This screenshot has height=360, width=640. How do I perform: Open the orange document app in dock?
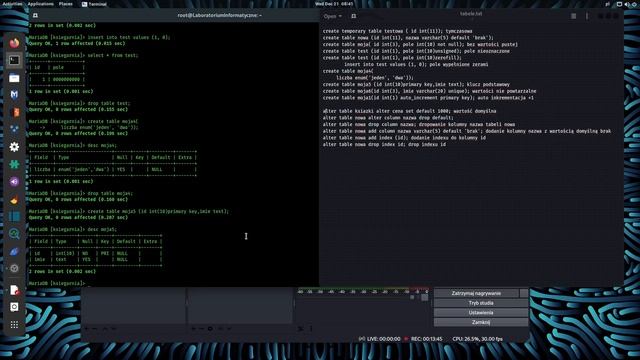14,112
